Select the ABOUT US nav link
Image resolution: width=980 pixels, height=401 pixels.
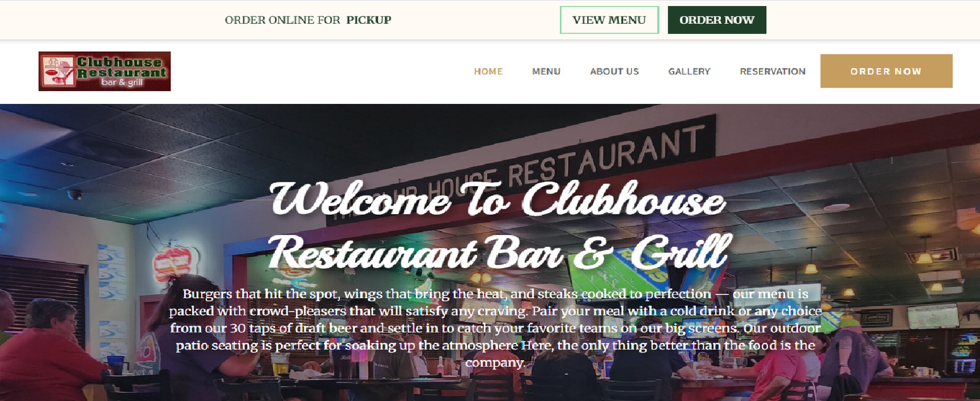click(x=614, y=72)
